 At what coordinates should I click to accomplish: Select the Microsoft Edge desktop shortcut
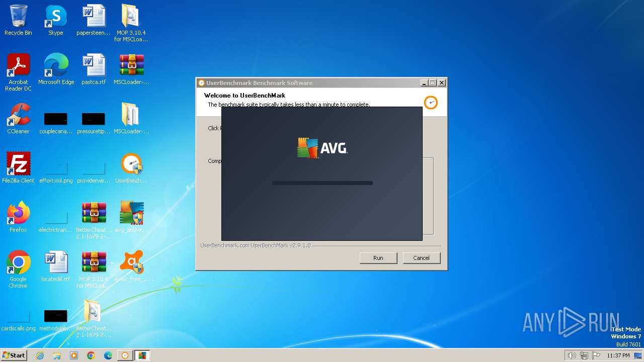[56, 69]
